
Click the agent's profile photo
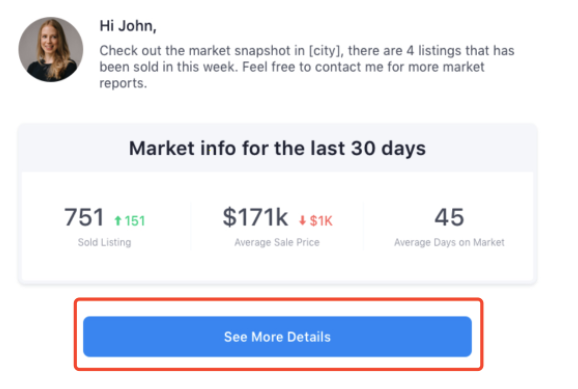[51, 49]
